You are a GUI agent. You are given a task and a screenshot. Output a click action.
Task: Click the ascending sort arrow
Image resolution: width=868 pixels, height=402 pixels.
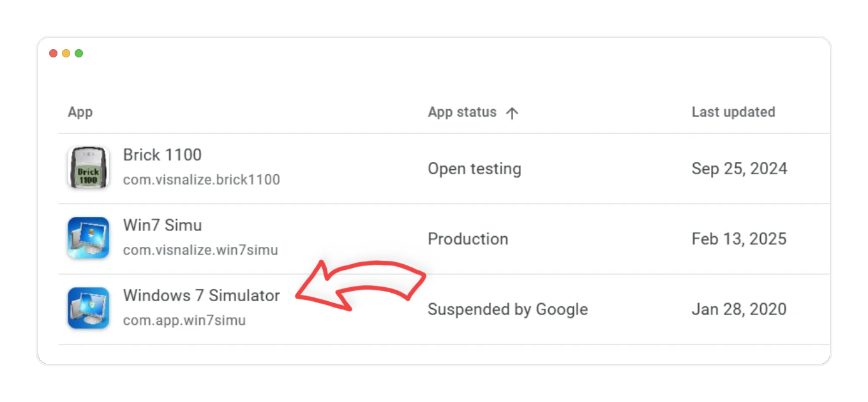(x=513, y=112)
